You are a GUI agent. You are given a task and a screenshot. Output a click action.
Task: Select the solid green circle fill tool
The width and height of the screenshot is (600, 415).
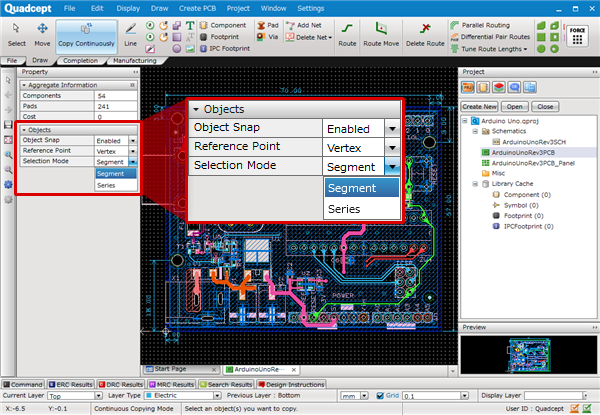(541, 49)
